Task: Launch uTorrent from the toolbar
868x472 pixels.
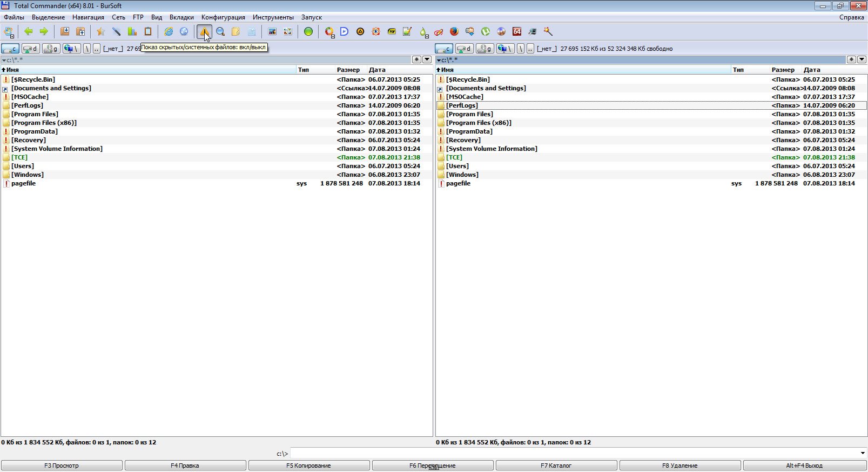Action: click(x=486, y=31)
